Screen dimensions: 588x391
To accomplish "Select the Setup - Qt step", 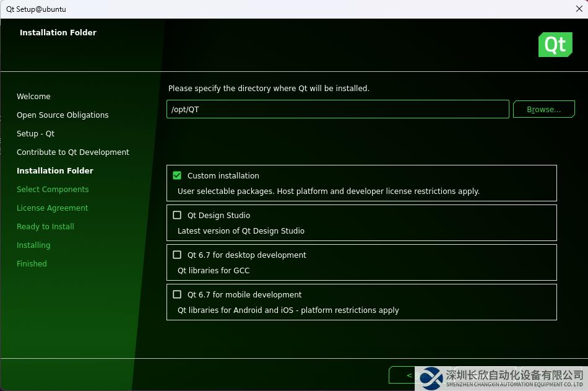I will (x=36, y=134).
